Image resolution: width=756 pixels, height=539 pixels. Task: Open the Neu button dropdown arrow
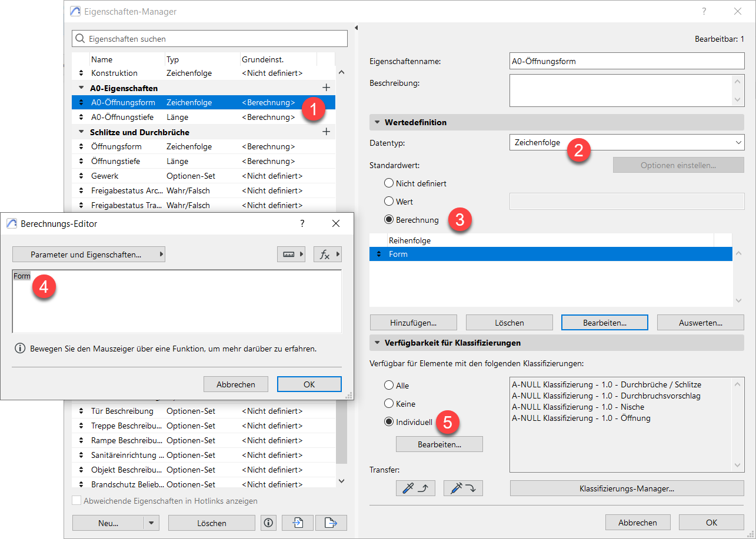[x=151, y=523]
